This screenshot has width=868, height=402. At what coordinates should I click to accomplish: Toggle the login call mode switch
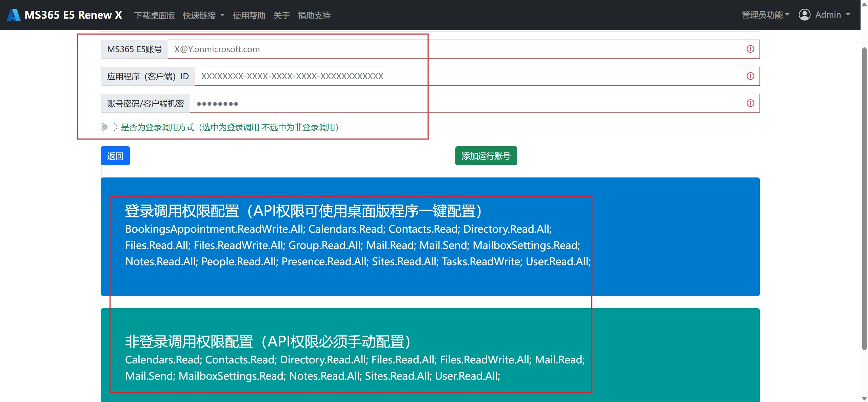click(109, 127)
